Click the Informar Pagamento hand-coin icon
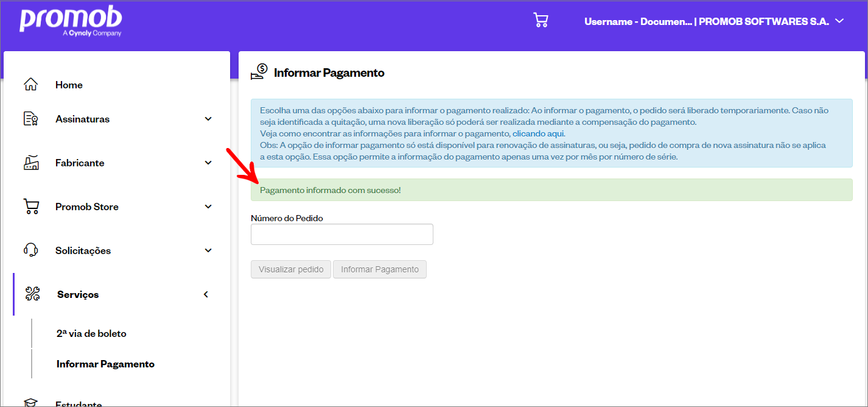 click(259, 72)
